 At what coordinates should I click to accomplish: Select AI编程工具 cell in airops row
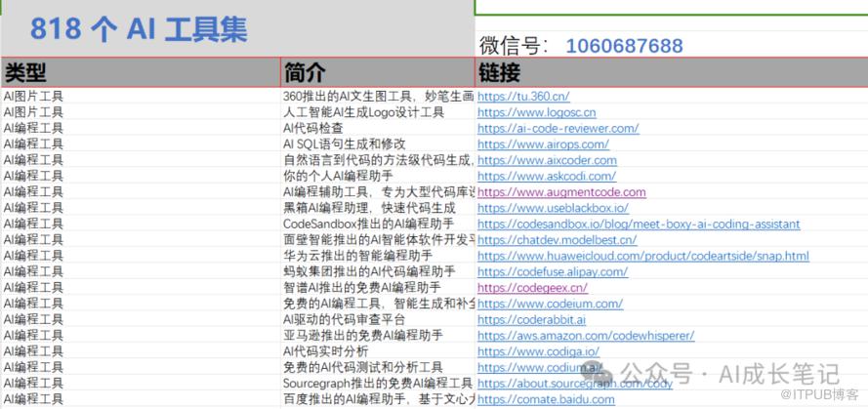141,144
